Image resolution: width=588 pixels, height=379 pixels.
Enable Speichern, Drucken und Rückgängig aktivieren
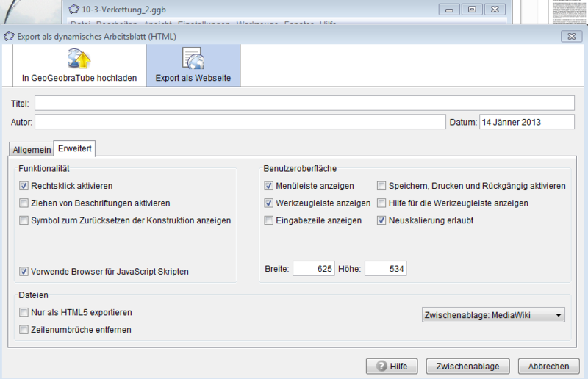point(381,186)
